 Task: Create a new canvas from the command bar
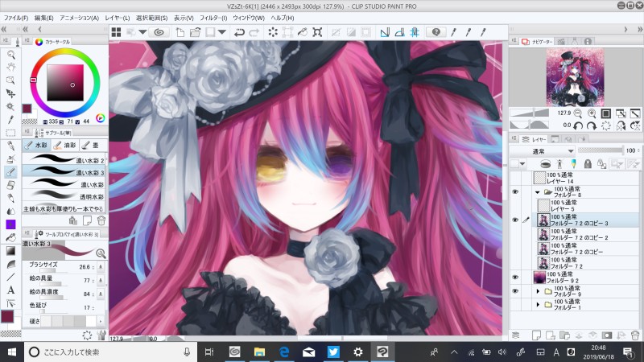tap(180, 32)
